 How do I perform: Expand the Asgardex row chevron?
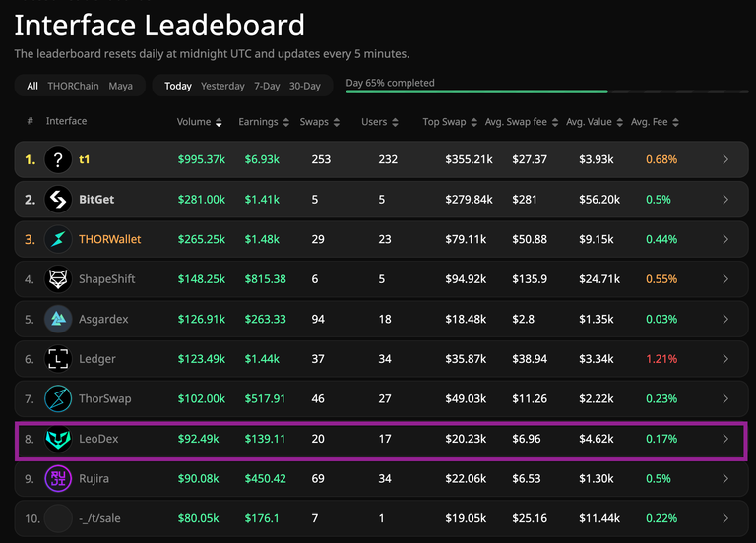pos(725,319)
